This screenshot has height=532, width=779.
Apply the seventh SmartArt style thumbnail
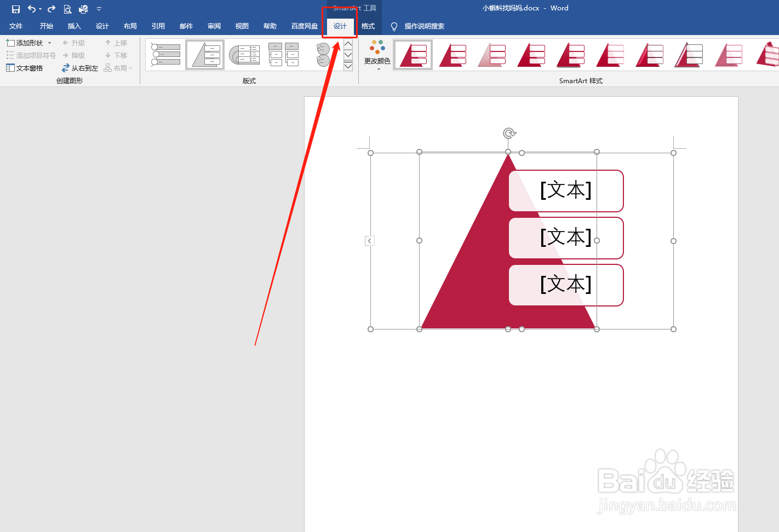coord(650,55)
